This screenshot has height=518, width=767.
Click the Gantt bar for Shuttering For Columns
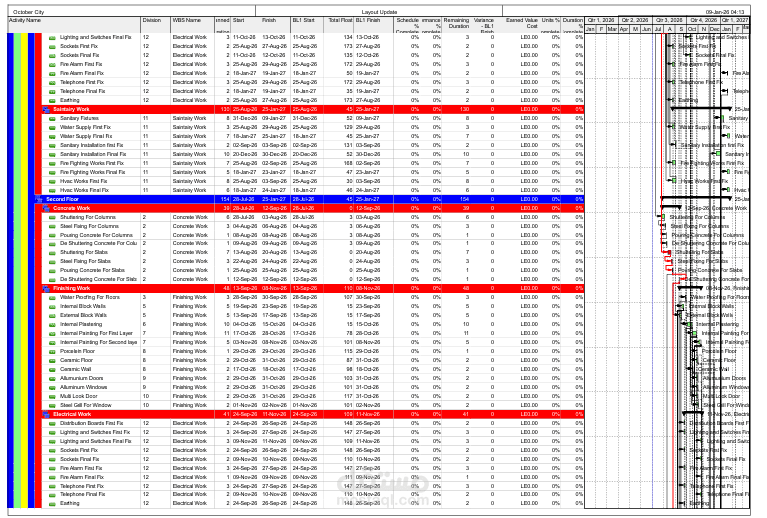pyautogui.click(x=663, y=217)
